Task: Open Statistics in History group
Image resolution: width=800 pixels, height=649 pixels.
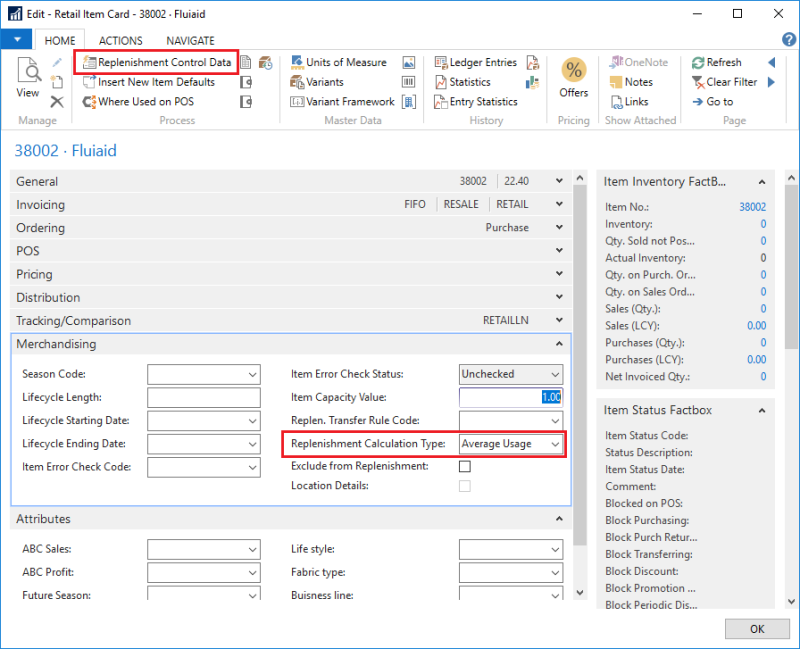Action: pos(463,82)
